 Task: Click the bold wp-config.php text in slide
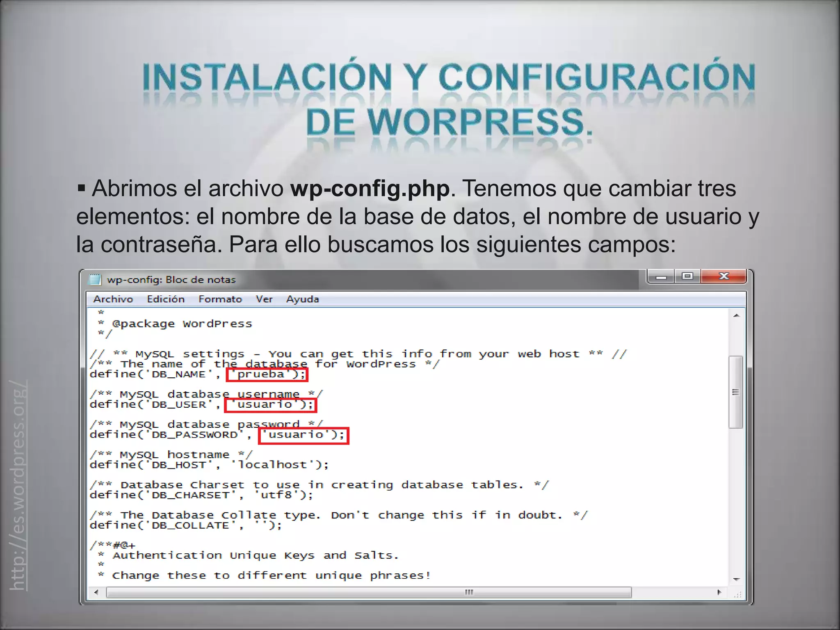click(370, 189)
